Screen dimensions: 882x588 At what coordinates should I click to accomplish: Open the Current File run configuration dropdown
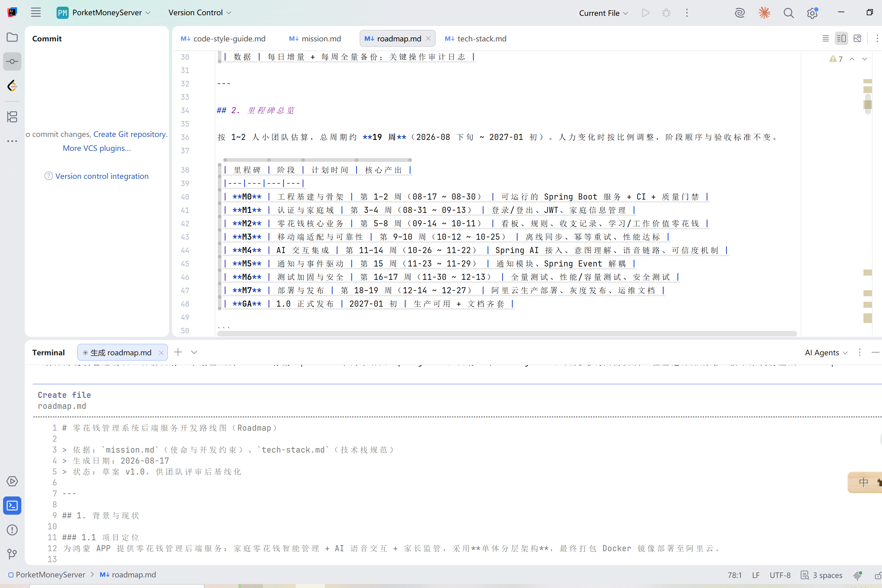pos(603,13)
